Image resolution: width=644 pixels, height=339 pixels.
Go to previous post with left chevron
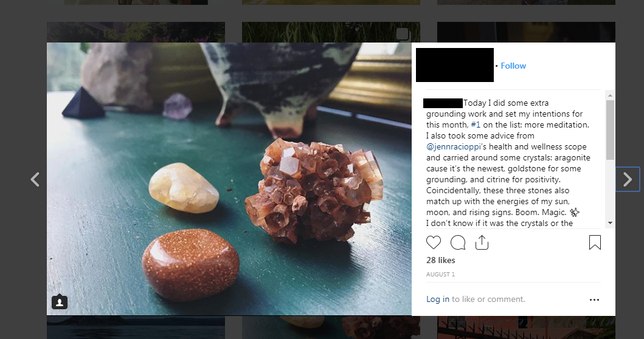(x=35, y=179)
